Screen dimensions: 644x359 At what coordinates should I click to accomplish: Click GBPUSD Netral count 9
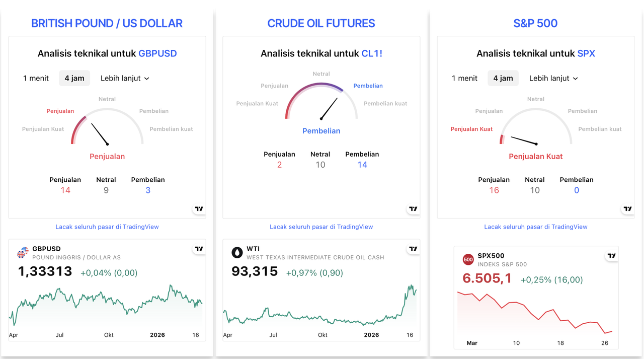click(x=106, y=190)
